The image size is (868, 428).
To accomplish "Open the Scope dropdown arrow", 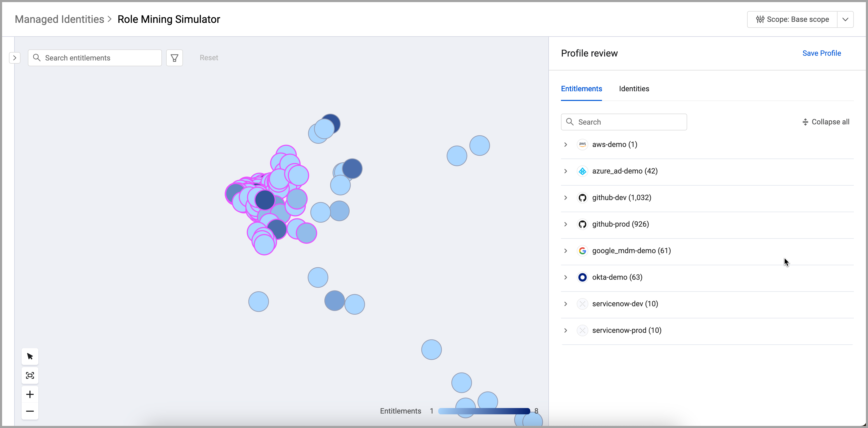I will coord(845,19).
